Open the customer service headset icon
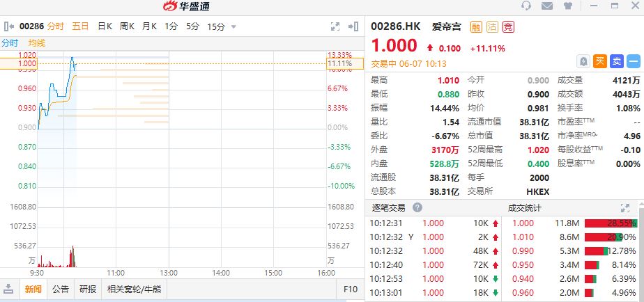 526,6
